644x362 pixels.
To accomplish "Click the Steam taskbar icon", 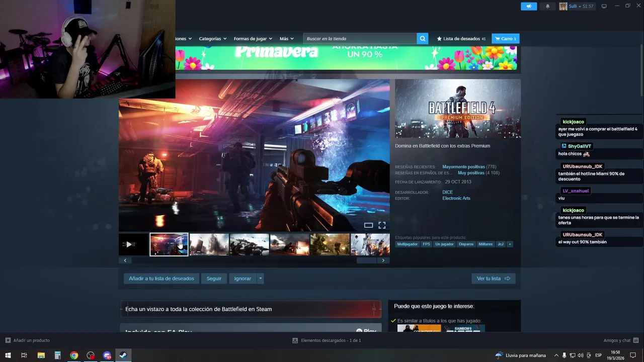I will 123,355.
